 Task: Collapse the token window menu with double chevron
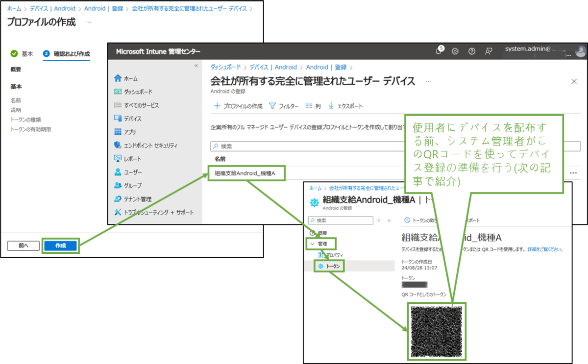[389, 220]
